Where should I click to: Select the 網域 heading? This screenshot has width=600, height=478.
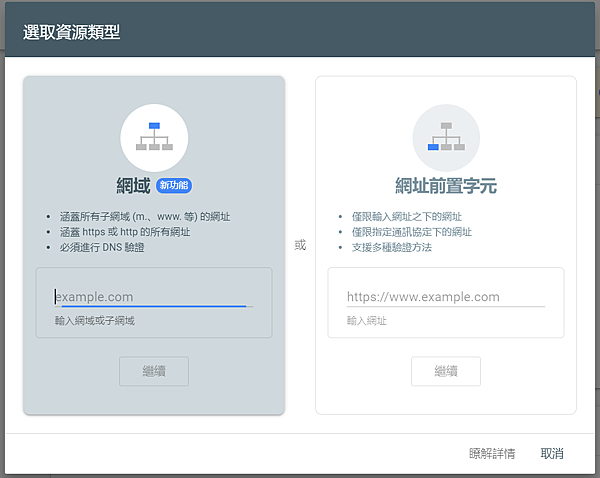(134, 186)
